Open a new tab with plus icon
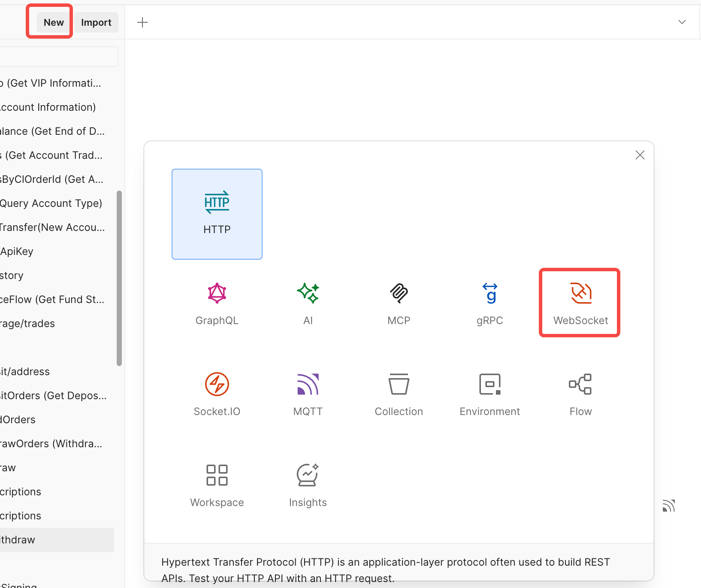 [x=142, y=22]
